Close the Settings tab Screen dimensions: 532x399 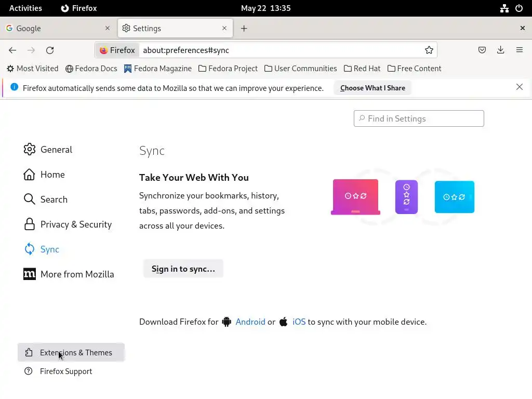[x=224, y=28]
